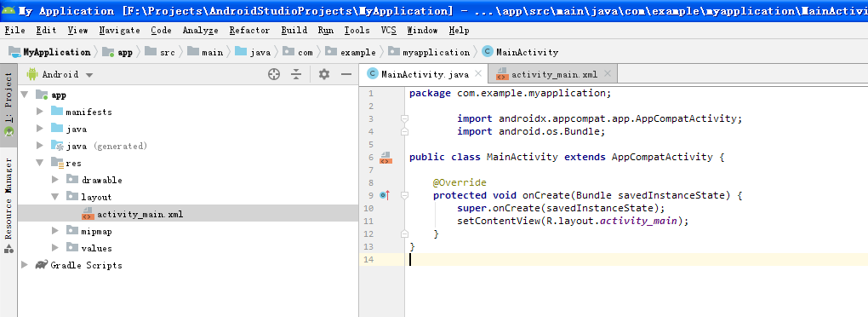Open the Analyze menu
The image size is (868, 317).
pos(200,31)
